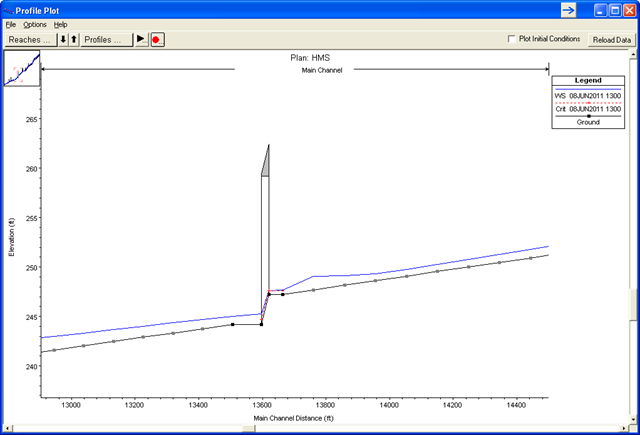Viewport: 640px width, 435px height.
Task: Open the Profiles selection dialog
Action: click(107, 40)
